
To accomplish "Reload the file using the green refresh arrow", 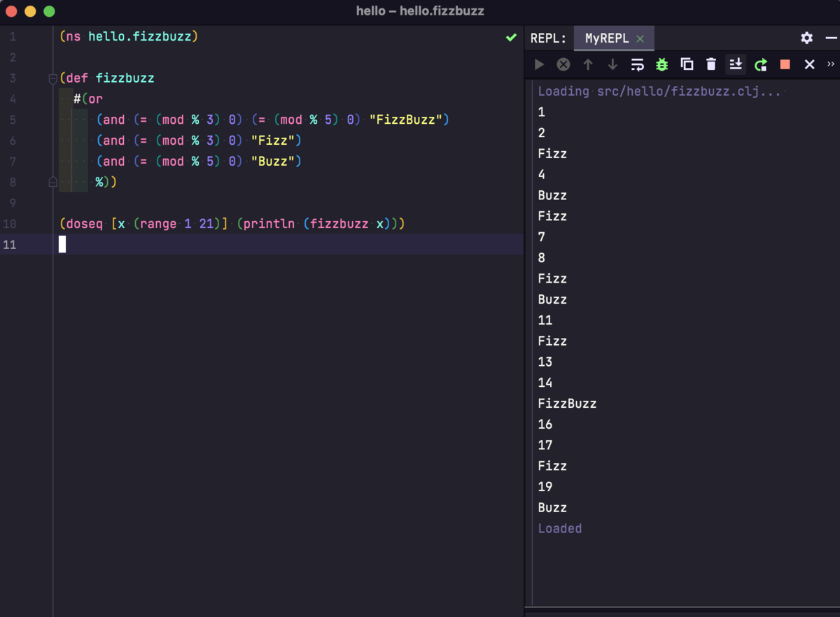I will 760,64.
